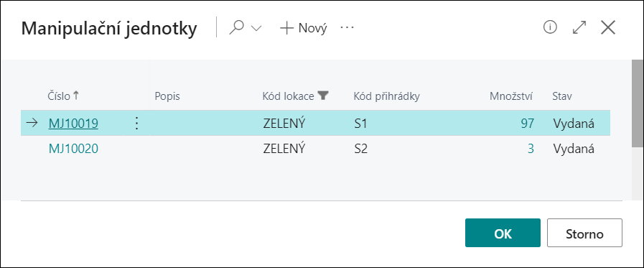This screenshot has height=268, width=644.
Task: Confirm with the OK button
Action: click(x=503, y=233)
